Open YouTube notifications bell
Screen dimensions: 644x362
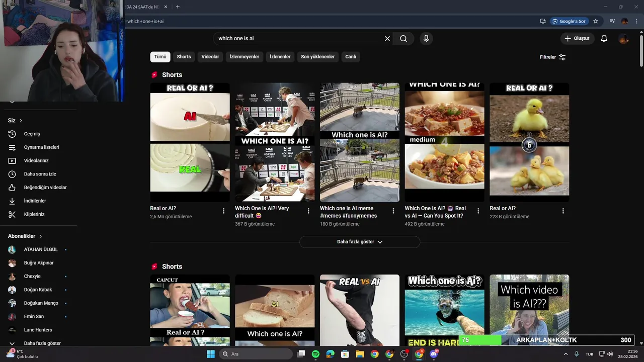point(604,39)
